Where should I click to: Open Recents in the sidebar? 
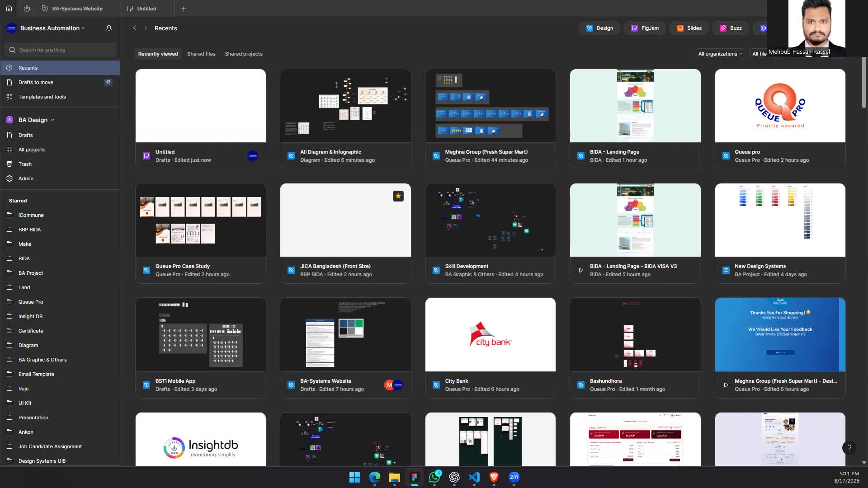pyautogui.click(x=60, y=68)
